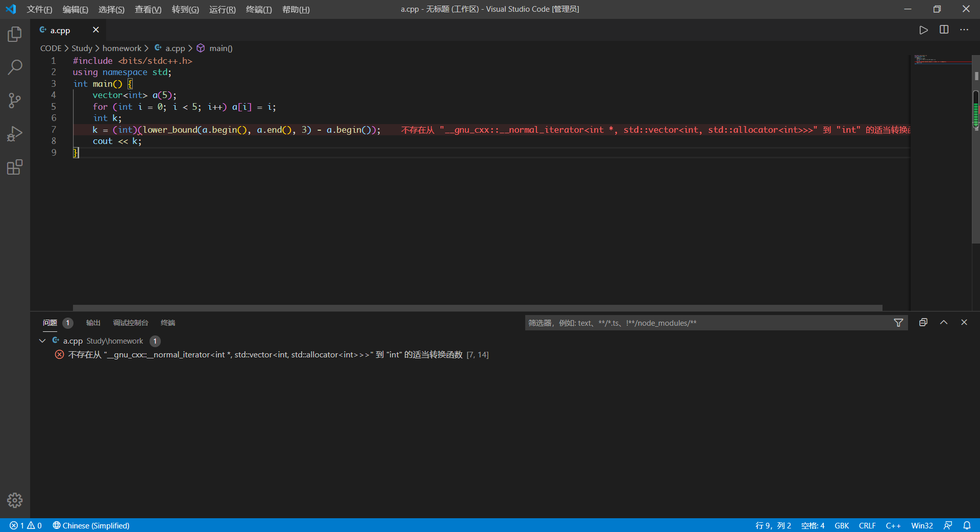Screen dimensions: 980x532
Task: Split the editor to the right
Action: coord(944,30)
